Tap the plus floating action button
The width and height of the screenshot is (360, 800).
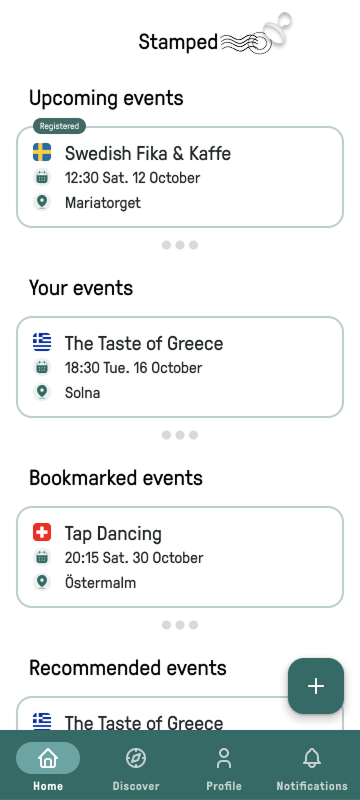pyautogui.click(x=316, y=686)
